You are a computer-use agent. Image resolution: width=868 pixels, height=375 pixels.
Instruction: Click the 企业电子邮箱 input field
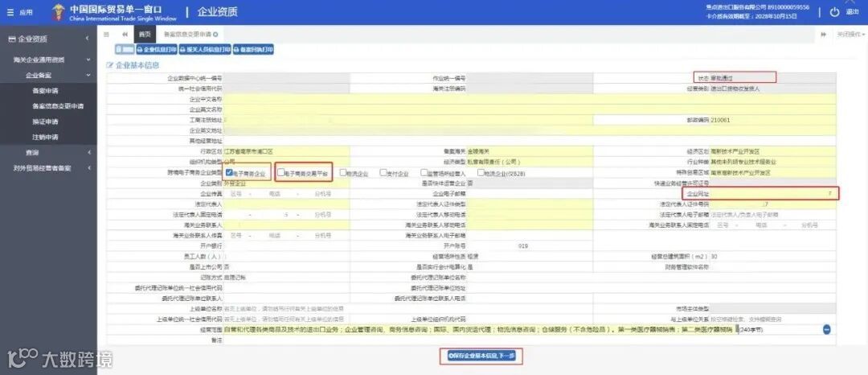point(530,194)
